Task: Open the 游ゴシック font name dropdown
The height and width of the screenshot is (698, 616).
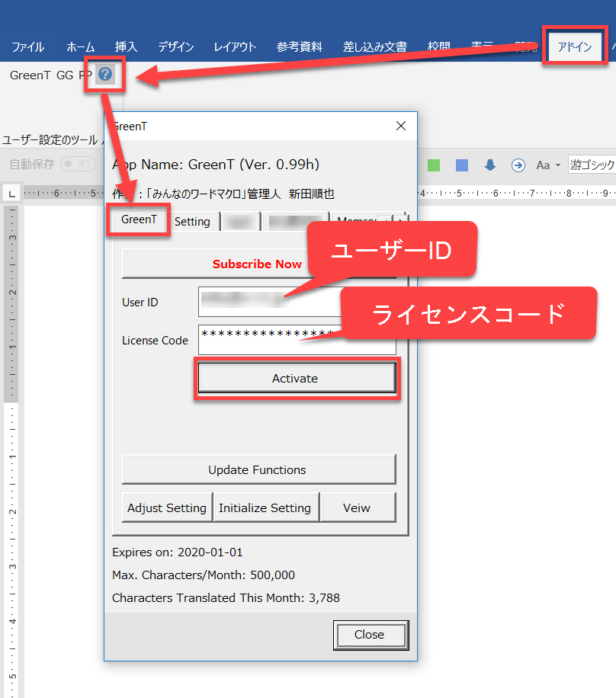Action: click(592, 165)
